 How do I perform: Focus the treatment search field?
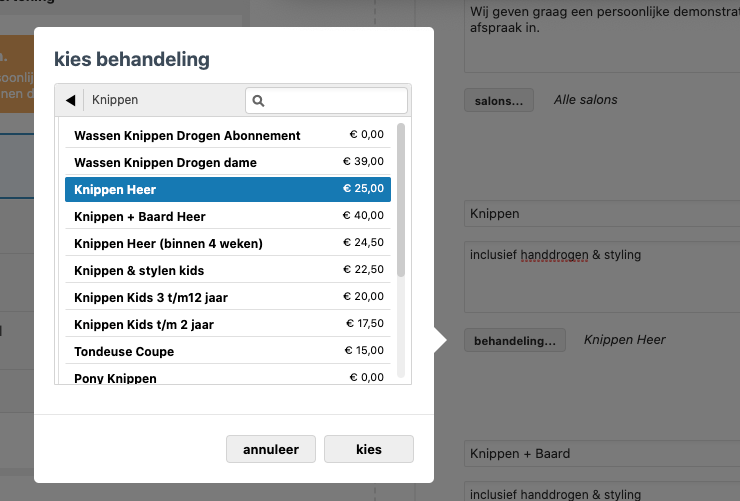335,100
